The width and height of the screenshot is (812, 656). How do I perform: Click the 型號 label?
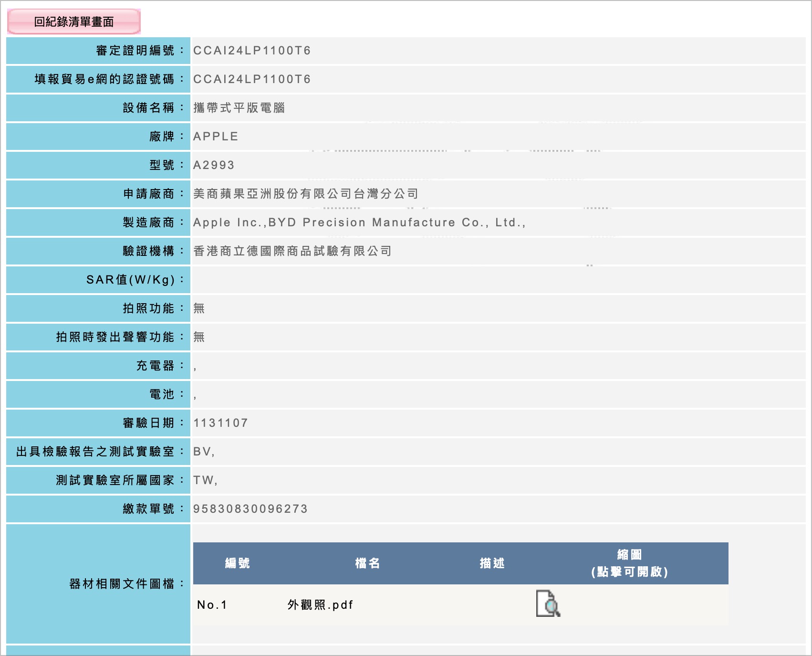coord(167,165)
